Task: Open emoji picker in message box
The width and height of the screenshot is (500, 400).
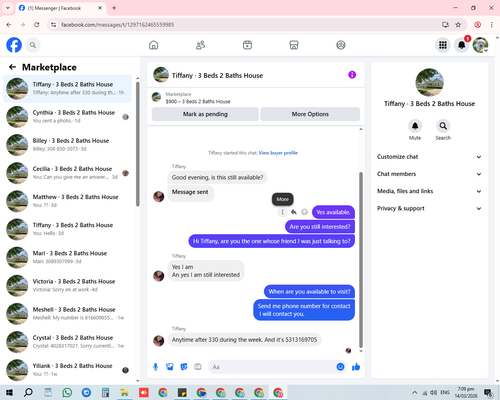Action: pyautogui.click(x=340, y=367)
